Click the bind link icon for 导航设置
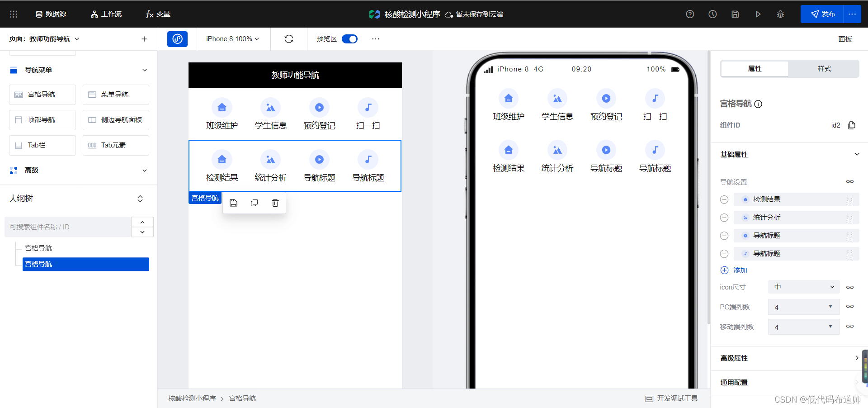This screenshot has height=408, width=868. tap(850, 181)
